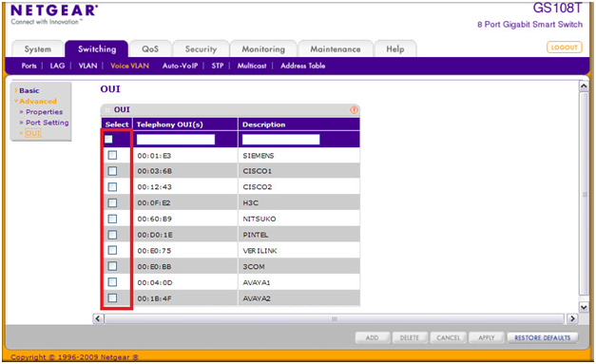The height and width of the screenshot is (364, 596).
Task: Click the RESTORE DEFAULTS button
Action: point(543,337)
